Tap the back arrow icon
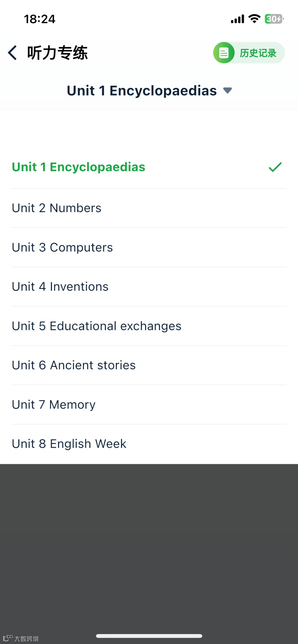Viewport: 298px width, 644px height. tap(12, 53)
